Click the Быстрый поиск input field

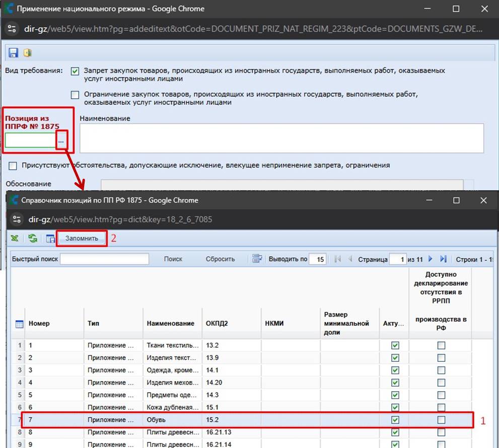pos(104,259)
